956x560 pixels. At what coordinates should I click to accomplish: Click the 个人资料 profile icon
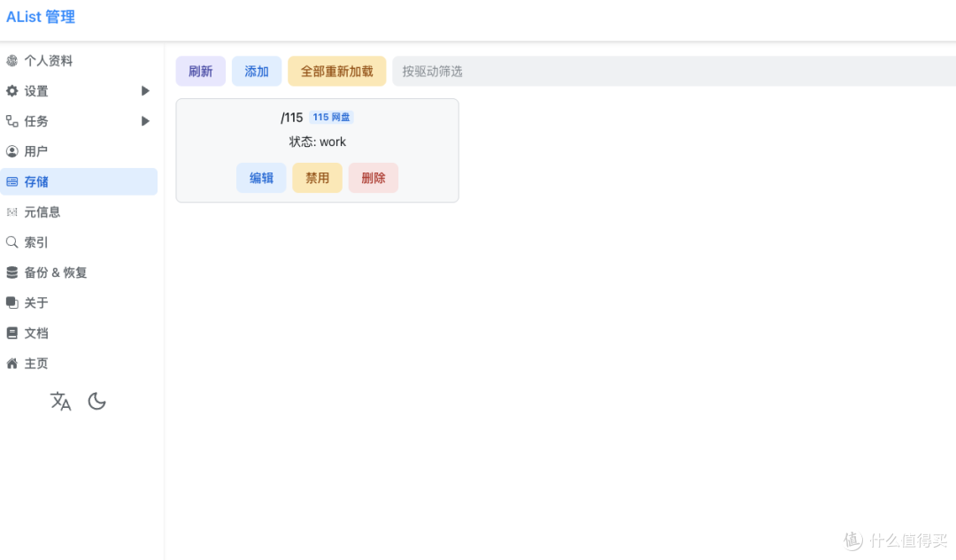point(12,60)
